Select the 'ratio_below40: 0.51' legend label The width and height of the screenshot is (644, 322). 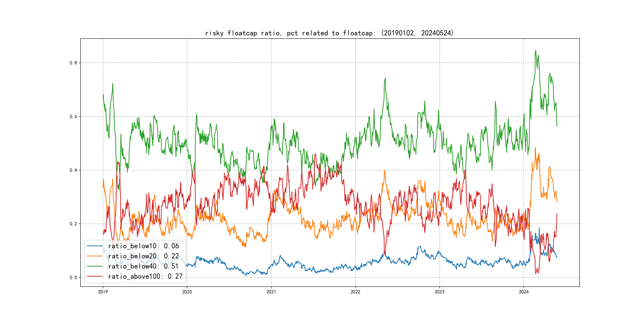[x=143, y=266]
